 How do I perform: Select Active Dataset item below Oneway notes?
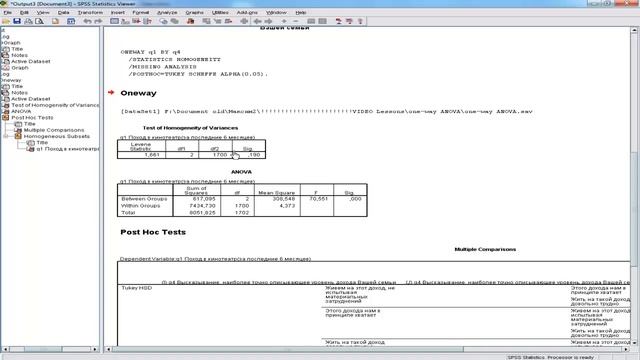coord(31,99)
